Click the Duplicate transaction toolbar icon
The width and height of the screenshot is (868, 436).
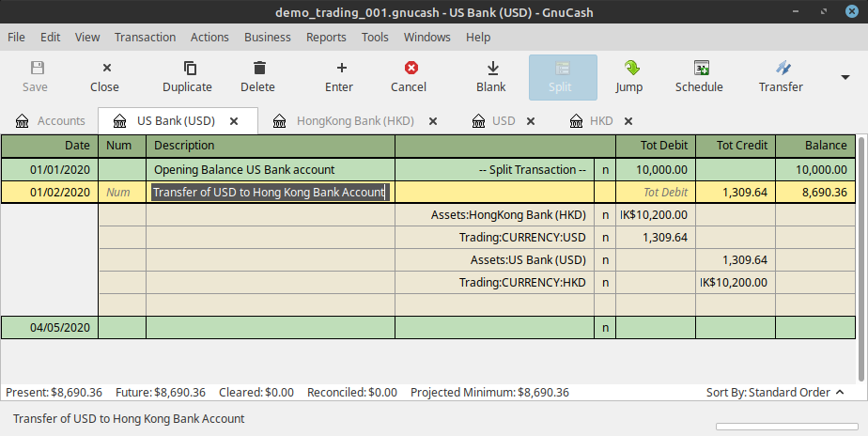click(187, 76)
